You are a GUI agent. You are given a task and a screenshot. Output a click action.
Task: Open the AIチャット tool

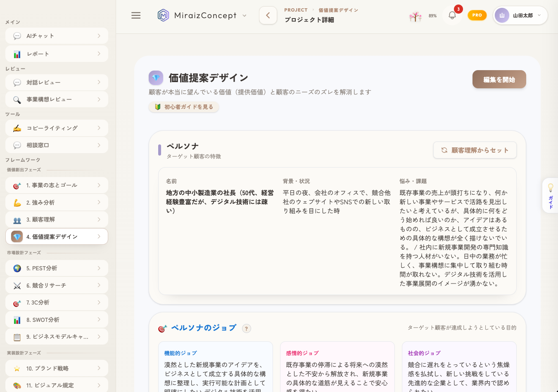click(56, 35)
